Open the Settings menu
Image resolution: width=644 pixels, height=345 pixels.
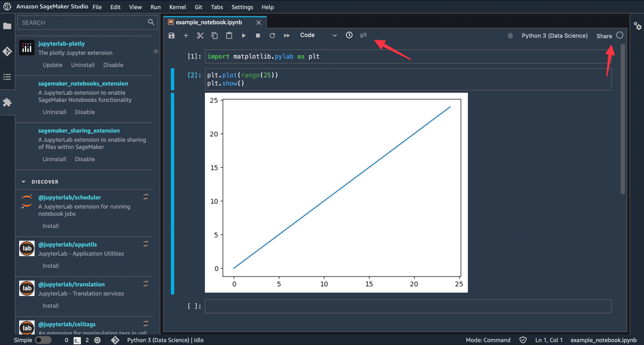pyautogui.click(x=242, y=7)
